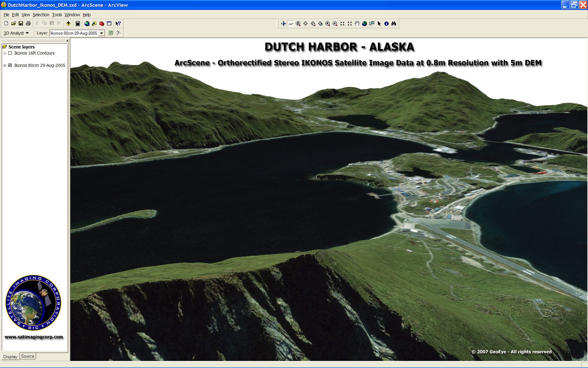Image resolution: width=588 pixels, height=368 pixels.
Task: Enable the Ikonos 16ft Contours layer
Action: pyautogui.click(x=10, y=53)
